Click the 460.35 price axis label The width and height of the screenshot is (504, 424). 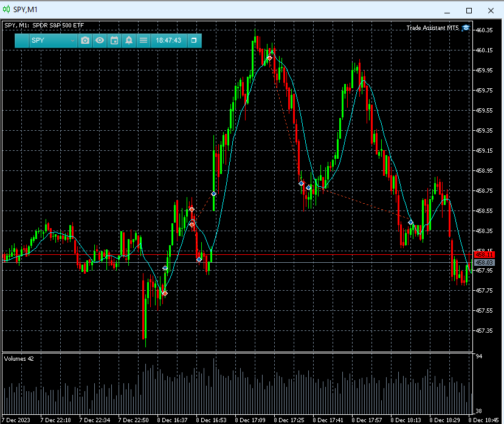484,30
